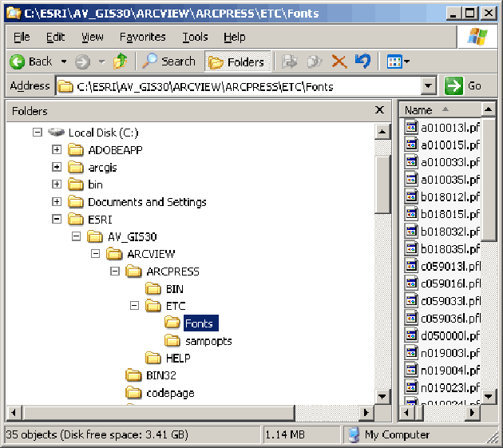Viewport: 503px width, 448px height.
Task: Collapse the ARCPRESS folder node
Action: [115, 272]
